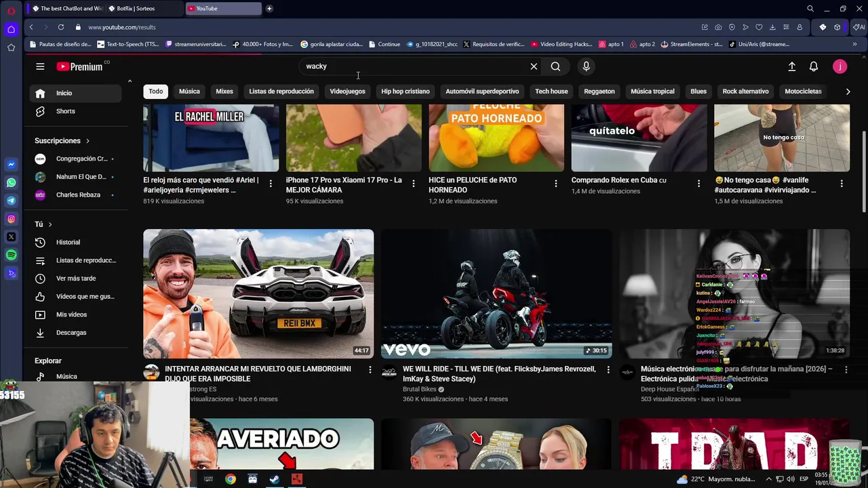Open Charles Rebaza channel subscription

coord(74,195)
